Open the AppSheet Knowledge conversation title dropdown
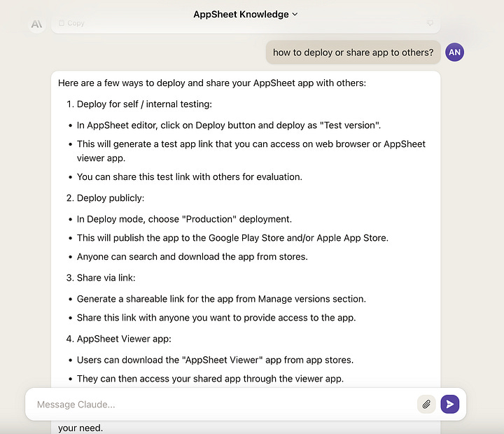The image size is (504, 434). point(246,15)
